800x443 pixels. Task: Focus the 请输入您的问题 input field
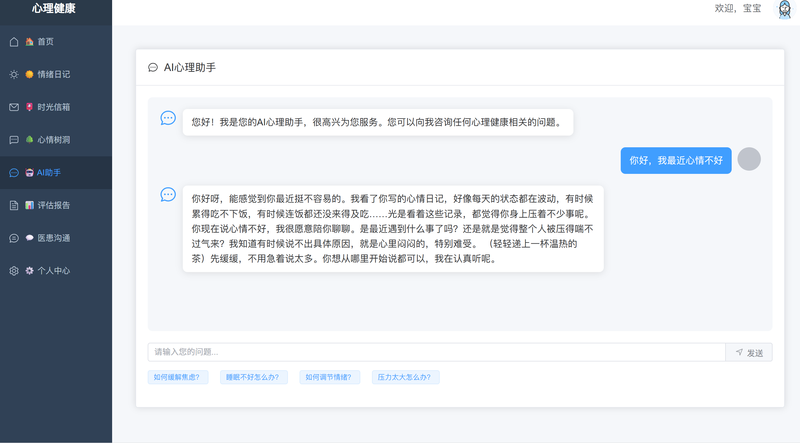(436, 352)
